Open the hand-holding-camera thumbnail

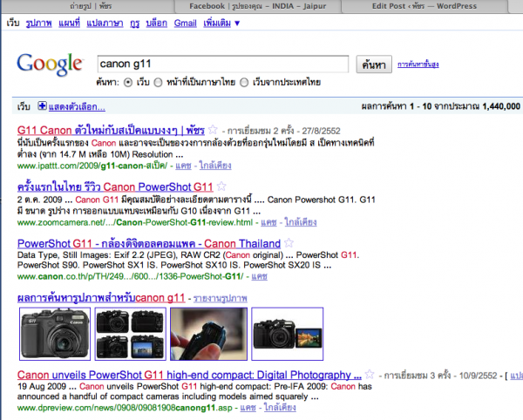[209, 334]
